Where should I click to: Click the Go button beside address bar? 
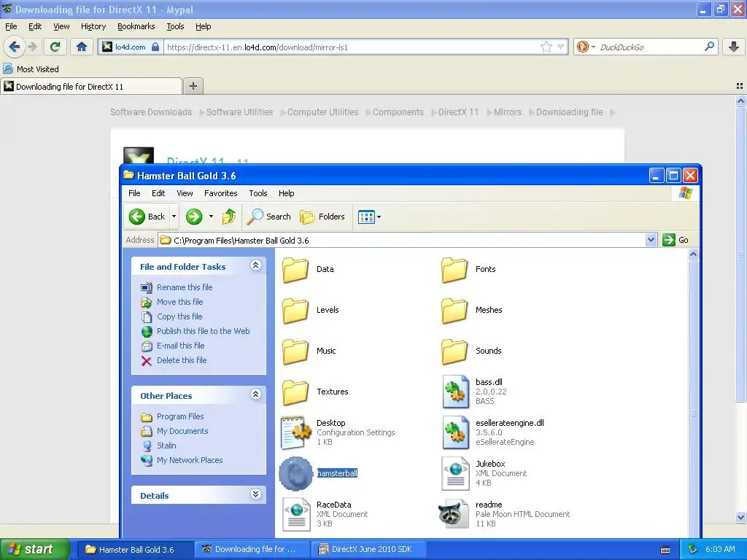pyautogui.click(x=676, y=240)
